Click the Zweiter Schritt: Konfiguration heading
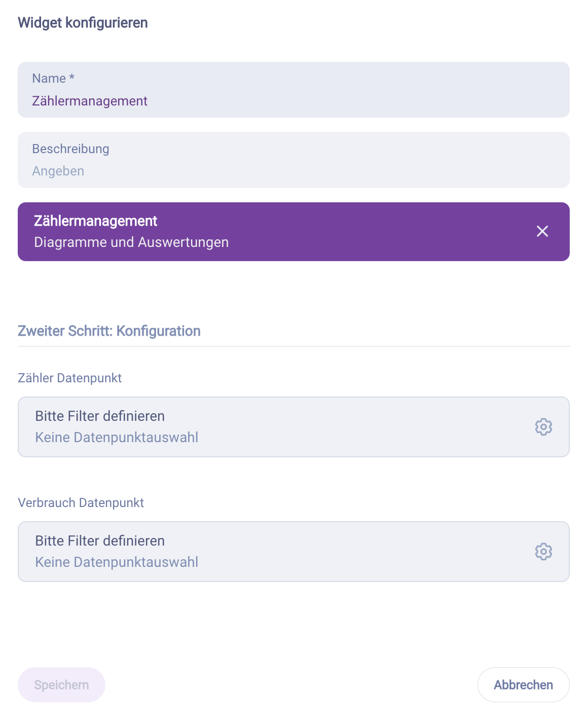This screenshot has height=721, width=588. (x=109, y=331)
